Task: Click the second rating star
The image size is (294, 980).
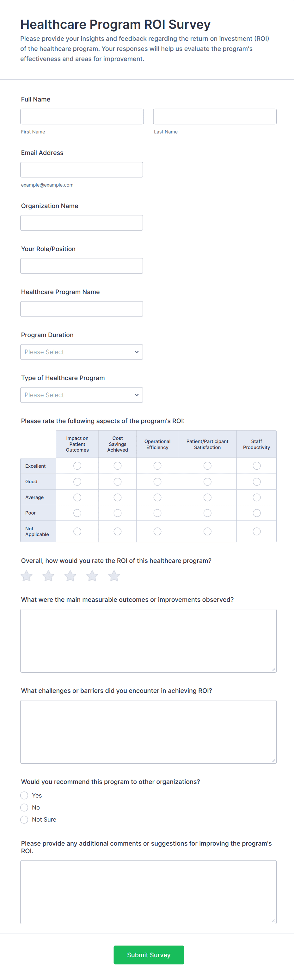Action: coord(48,576)
